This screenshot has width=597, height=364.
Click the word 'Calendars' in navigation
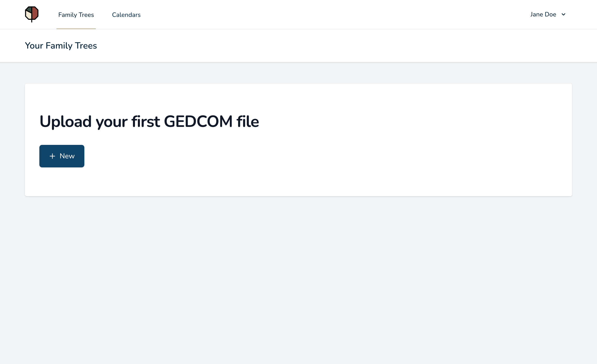pos(126,15)
